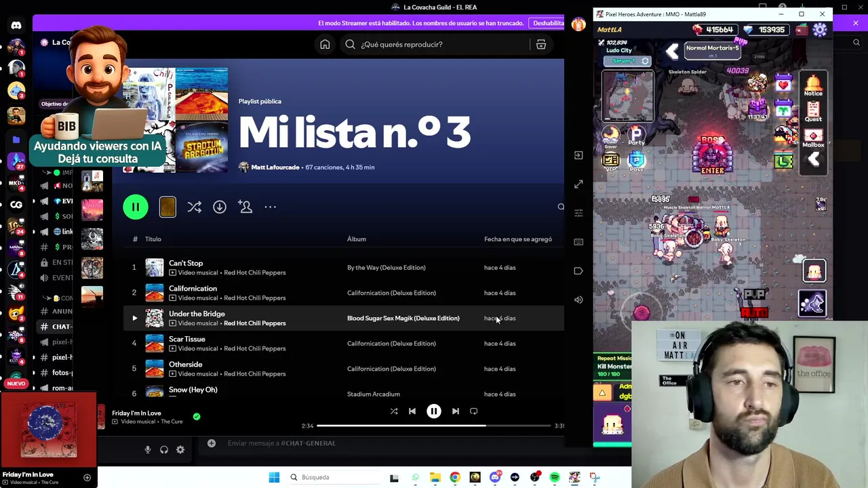868x488 pixels.
Task: Open File Explorer from the taskbar
Action: [435, 477]
